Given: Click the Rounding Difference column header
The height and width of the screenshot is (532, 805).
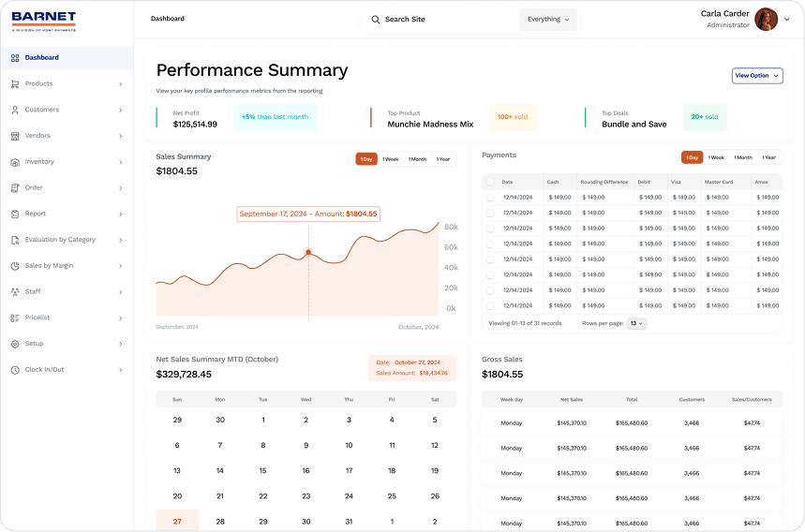Looking at the screenshot, I should [x=604, y=182].
